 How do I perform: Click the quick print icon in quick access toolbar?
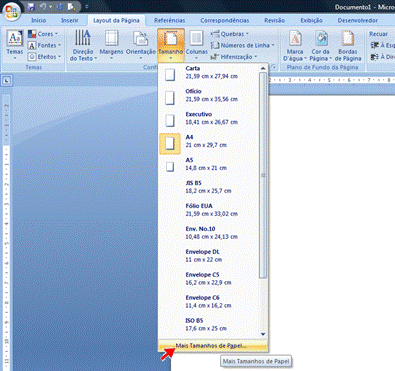tap(71, 7)
